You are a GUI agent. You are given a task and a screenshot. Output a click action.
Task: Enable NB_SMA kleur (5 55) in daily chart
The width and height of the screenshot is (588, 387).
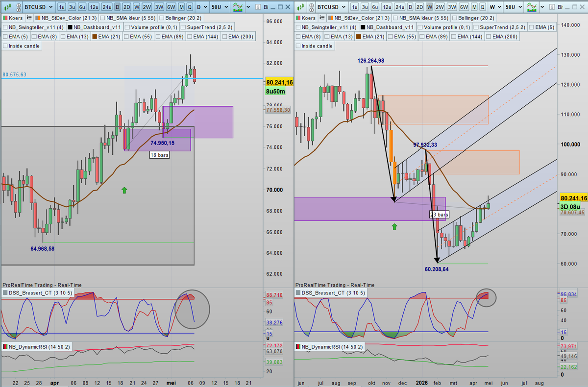102,18
